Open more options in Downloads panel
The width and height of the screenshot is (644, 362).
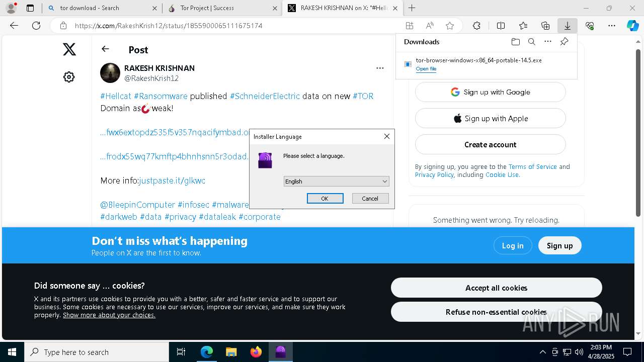click(548, 42)
